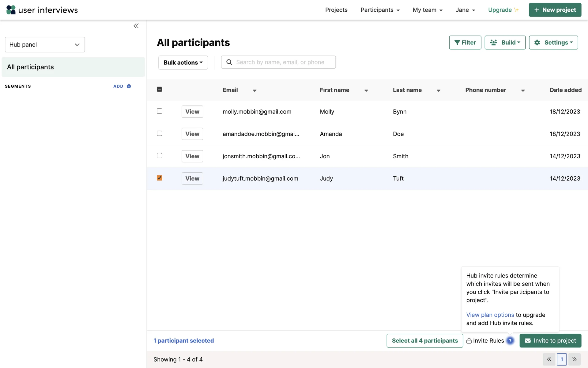Sort by the Email column arrow
This screenshot has height=368, width=588.
(254, 90)
